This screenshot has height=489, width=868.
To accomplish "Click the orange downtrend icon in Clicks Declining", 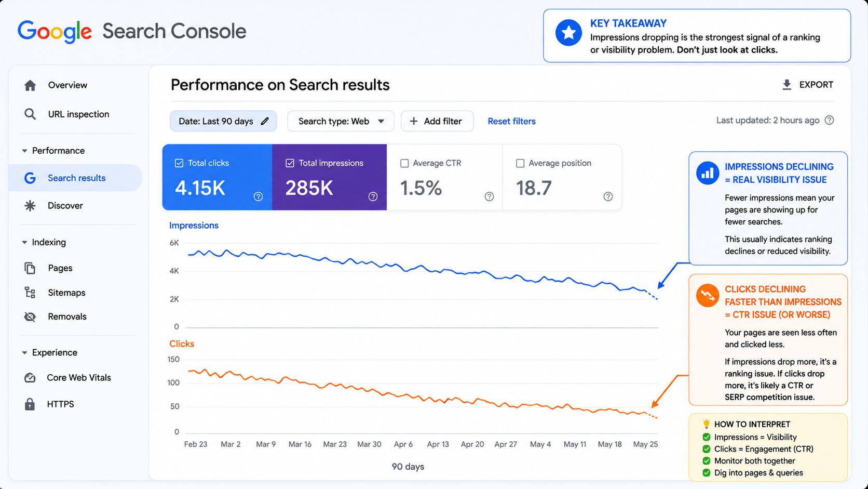I will 708,296.
